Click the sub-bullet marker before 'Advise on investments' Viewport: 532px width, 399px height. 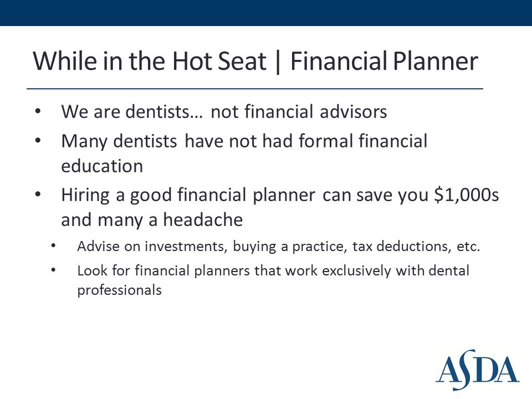pyautogui.click(x=53, y=245)
